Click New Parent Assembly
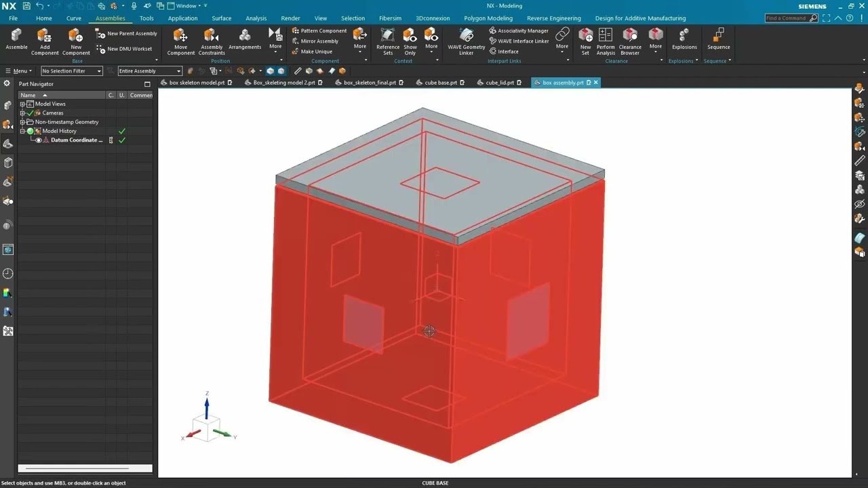Image resolution: width=868 pixels, height=488 pixels. (126, 33)
